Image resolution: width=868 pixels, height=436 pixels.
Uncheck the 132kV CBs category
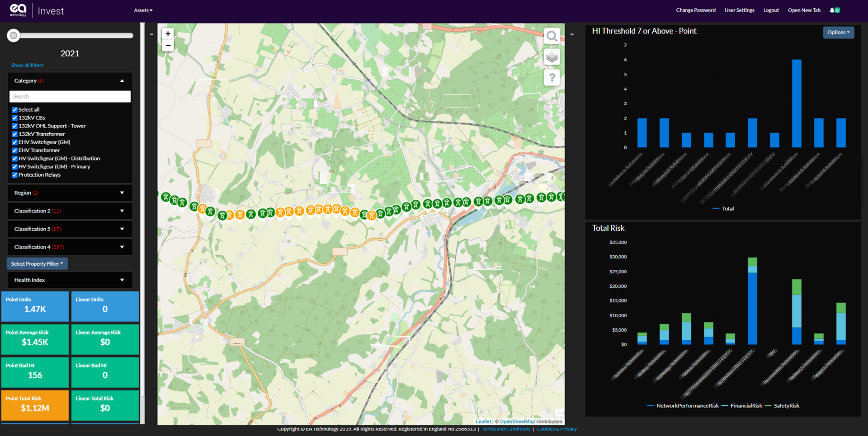(x=15, y=118)
